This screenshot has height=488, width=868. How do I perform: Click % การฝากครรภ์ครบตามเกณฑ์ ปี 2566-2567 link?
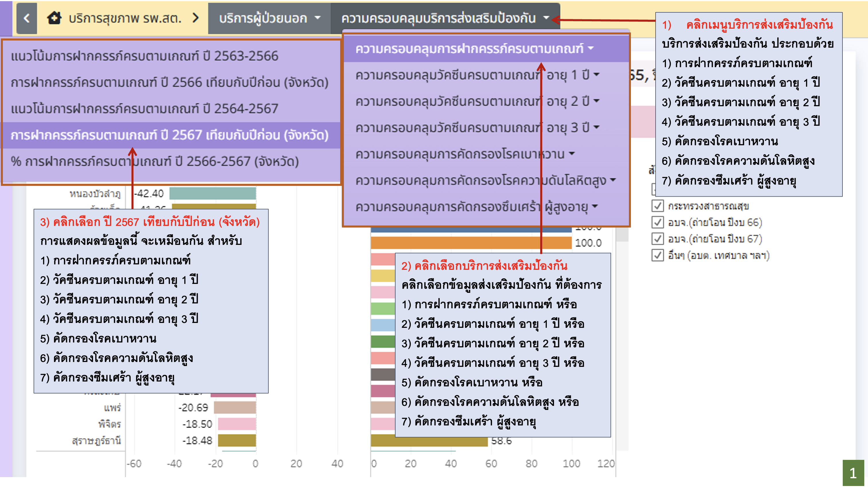tap(155, 161)
